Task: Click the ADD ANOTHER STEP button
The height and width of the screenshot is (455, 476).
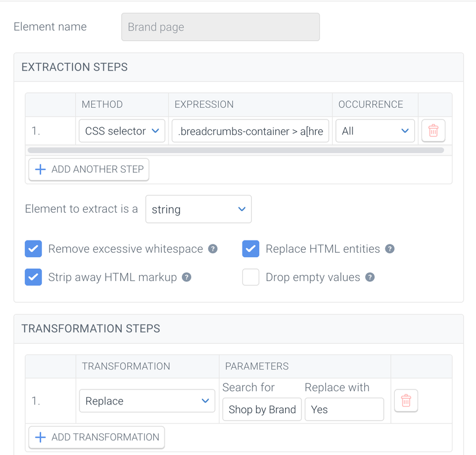Action: pyautogui.click(x=88, y=169)
